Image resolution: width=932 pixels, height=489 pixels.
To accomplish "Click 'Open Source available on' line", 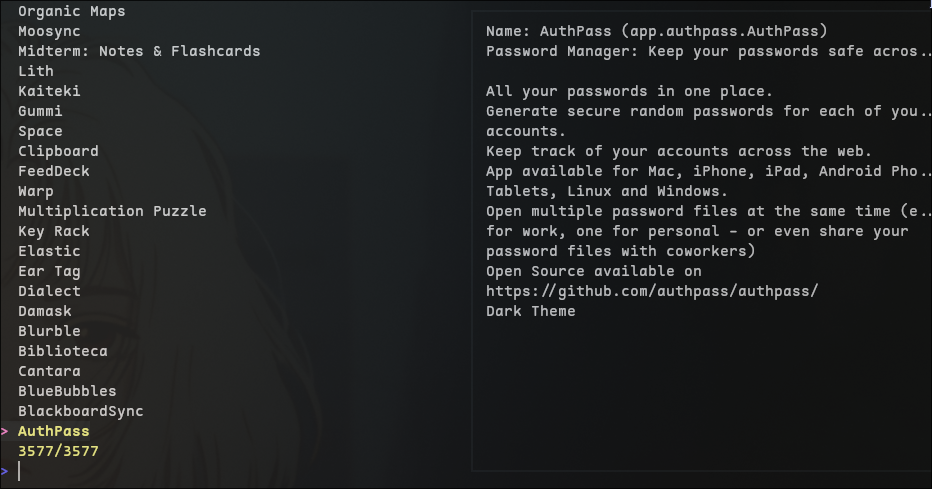I will tap(594, 271).
